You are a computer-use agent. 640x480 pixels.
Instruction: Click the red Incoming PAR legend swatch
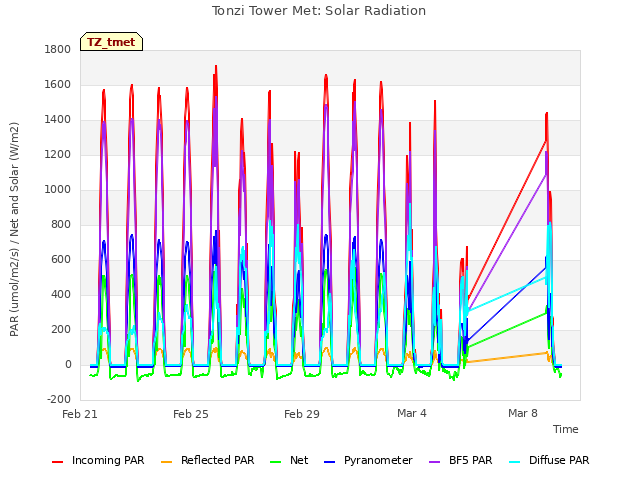click(x=58, y=462)
